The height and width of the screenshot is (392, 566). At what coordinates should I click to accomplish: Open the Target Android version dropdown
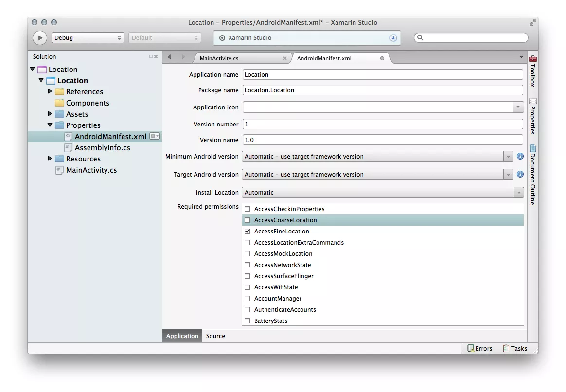(x=377, y=174)
